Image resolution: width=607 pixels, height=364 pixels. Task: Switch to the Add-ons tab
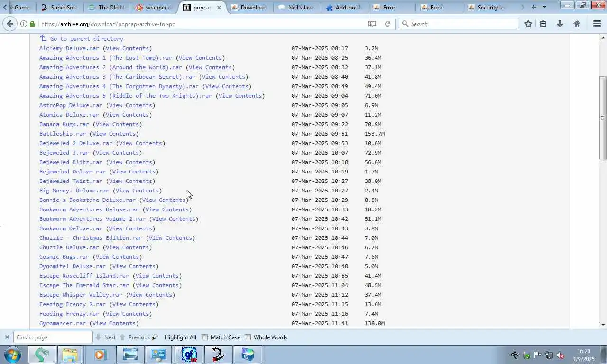[344, 8]
